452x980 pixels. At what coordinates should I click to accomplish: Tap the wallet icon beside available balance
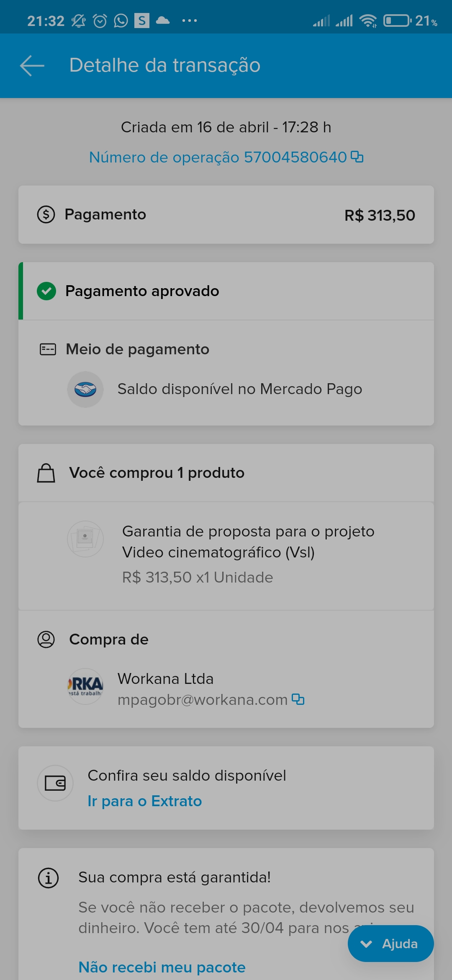pyautogui.click(x=55, y=783)
